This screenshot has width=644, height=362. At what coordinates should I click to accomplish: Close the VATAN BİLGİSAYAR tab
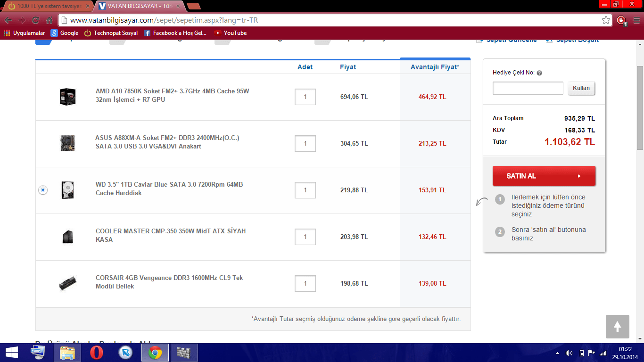177,6
